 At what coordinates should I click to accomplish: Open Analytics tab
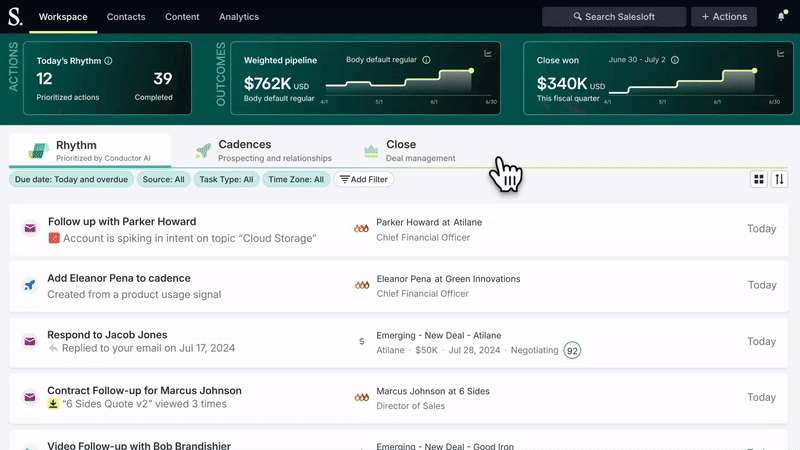click(x=239, y=17)
